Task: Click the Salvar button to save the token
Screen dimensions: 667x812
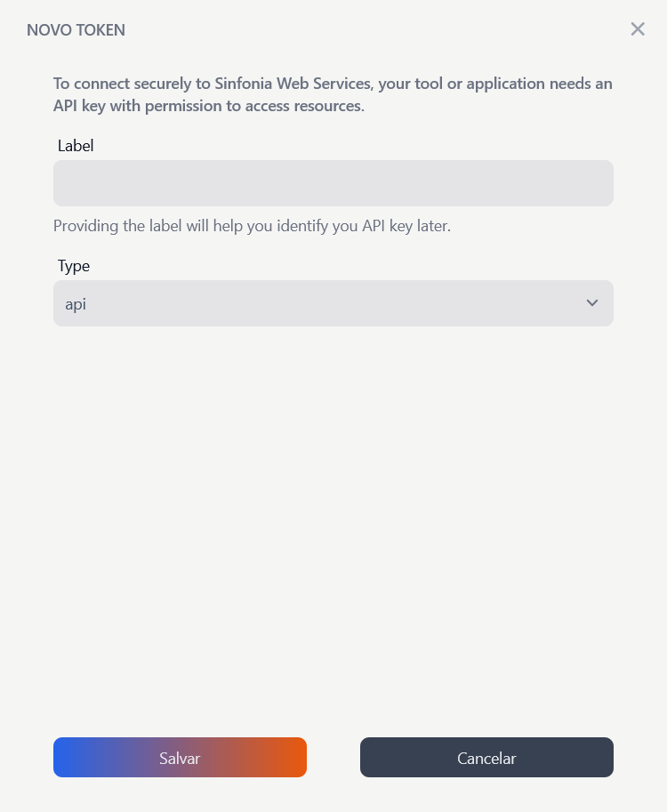Action: (x=180, y=757)
